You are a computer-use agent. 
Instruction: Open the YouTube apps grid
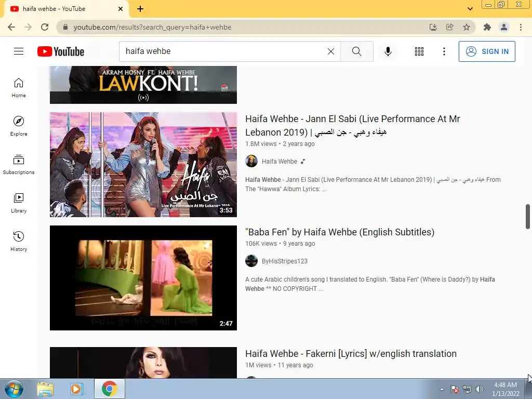[x=419, y=51]
